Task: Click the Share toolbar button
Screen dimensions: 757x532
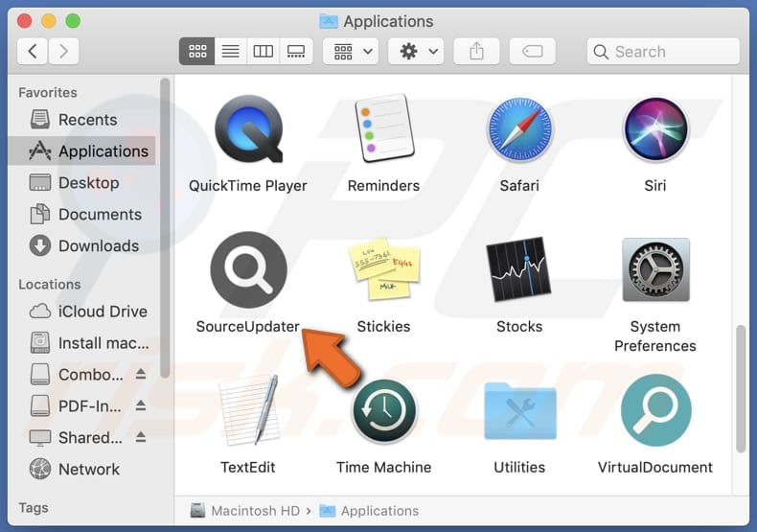Action: [476, 51]
